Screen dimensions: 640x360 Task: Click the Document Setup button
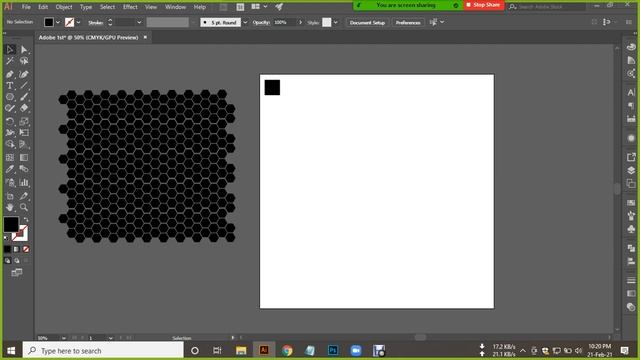[367, 22]
